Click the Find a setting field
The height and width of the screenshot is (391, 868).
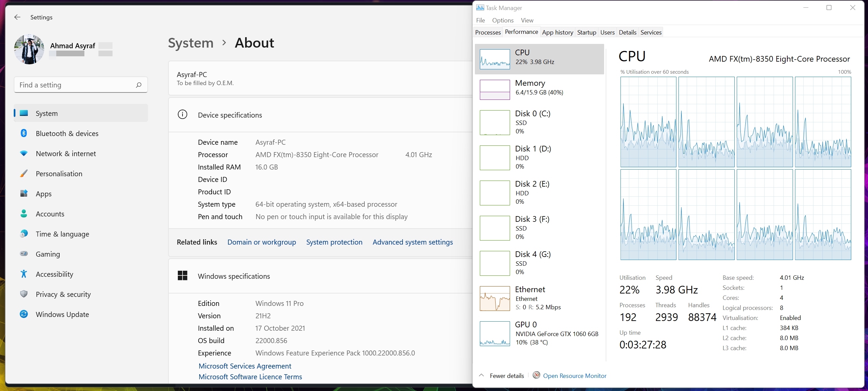tap(74, 85)
